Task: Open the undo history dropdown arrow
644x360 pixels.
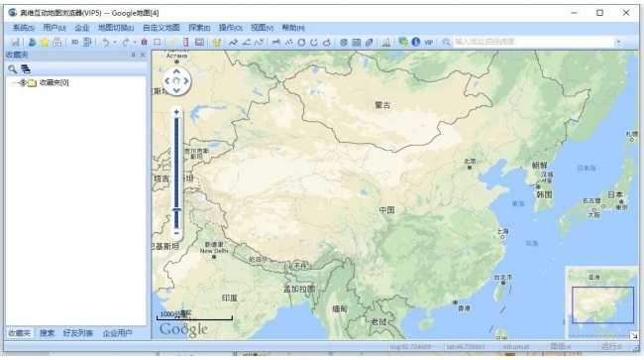Action: click(115, 42)
